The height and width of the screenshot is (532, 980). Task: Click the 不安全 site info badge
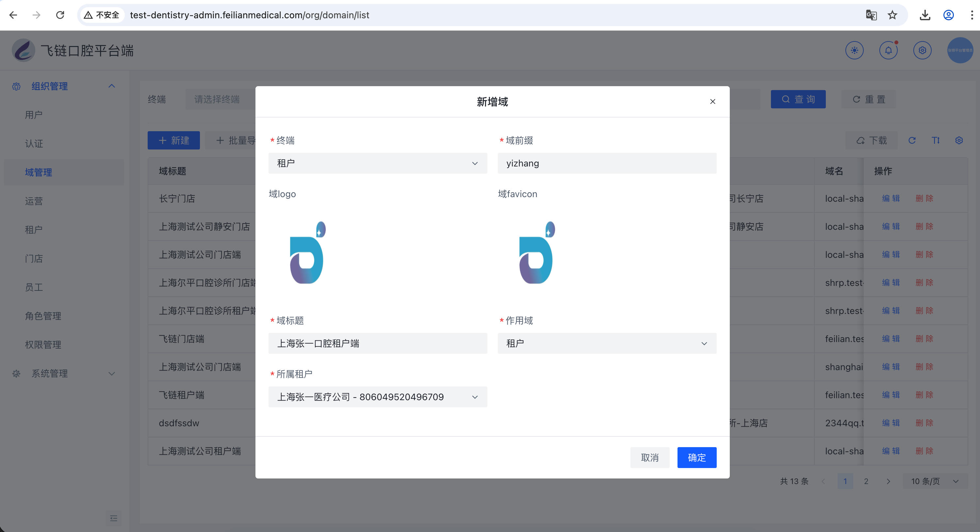click(x=102, y=15)
